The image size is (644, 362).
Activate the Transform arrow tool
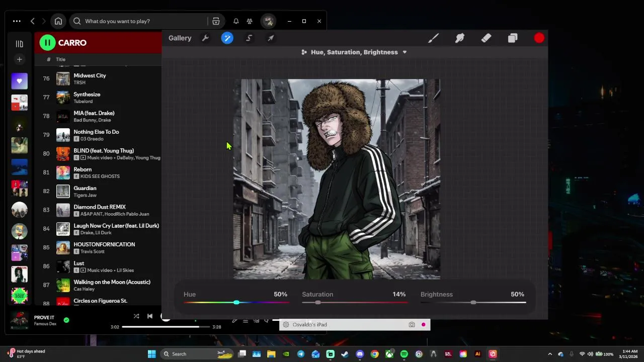tap(271, 38)
